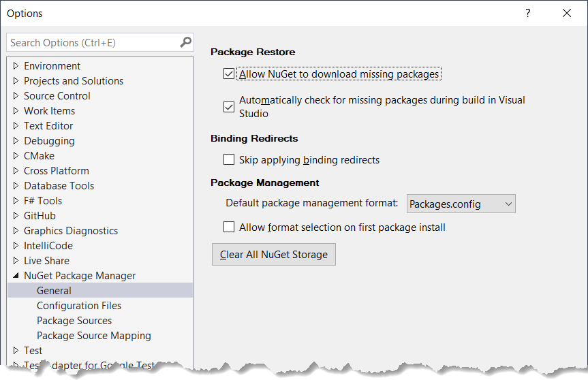
Task: Select the NuGet Package Manager label
Action: pyautogui.click(x=80, y=276)
